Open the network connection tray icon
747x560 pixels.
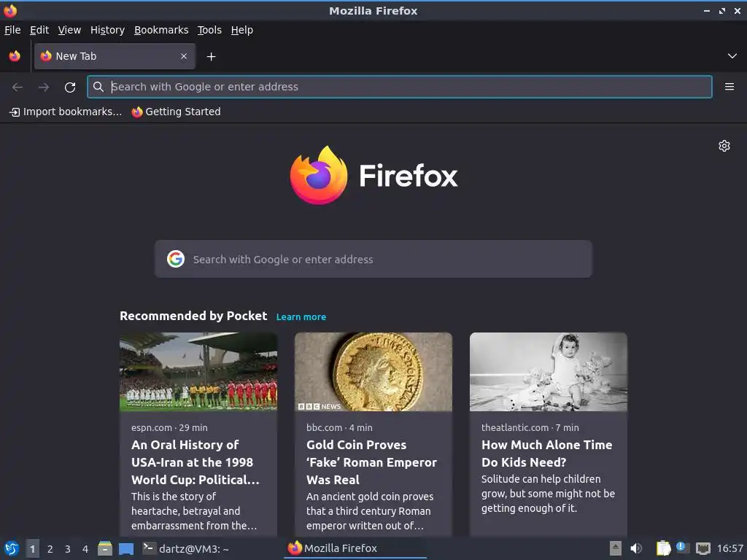pyautogui.click(x=703, y=548)
